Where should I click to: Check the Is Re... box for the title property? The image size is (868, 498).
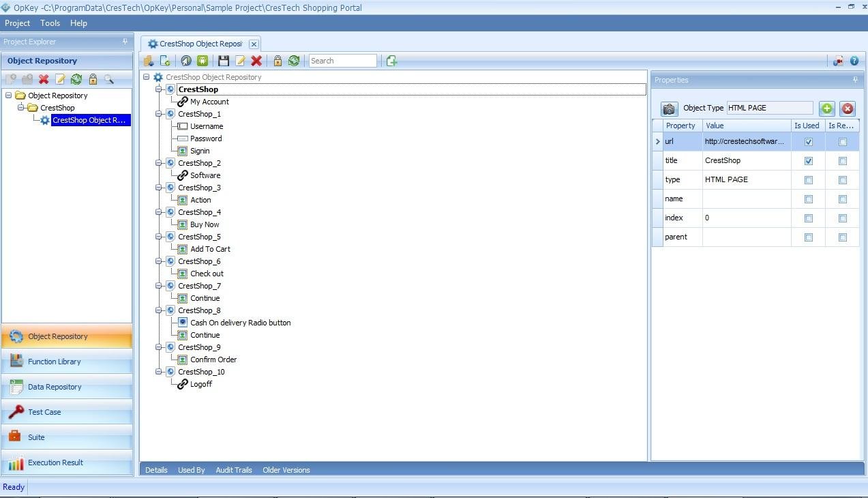point(842,160)
